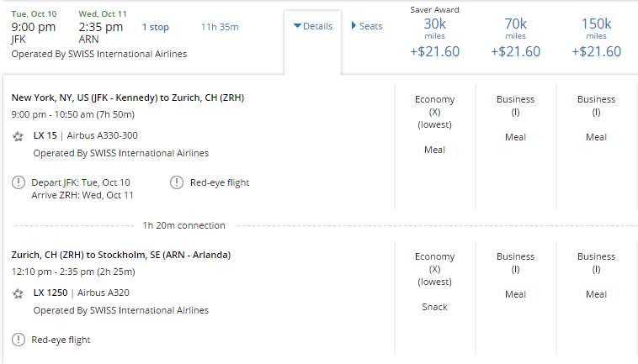This screenshot has width=638, height=364.
Task: Select the 150k miles fare option
Action: point(596,38)
